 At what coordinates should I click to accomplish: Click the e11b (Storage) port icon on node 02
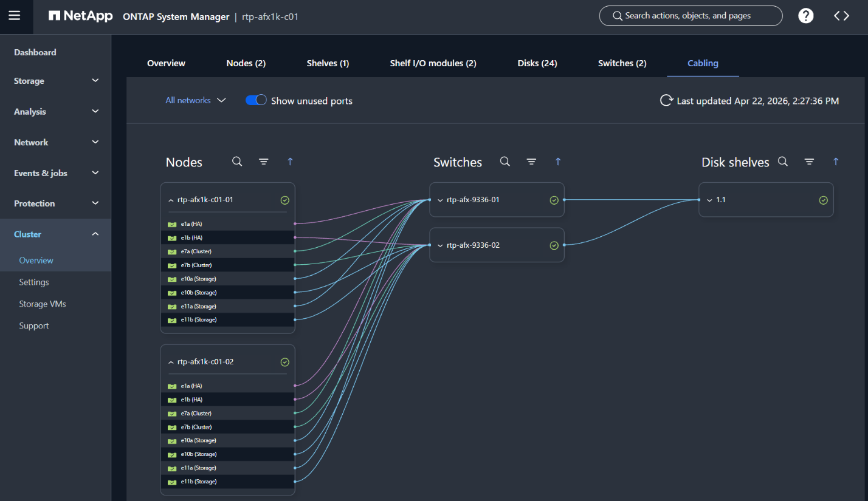pos(172,482)
